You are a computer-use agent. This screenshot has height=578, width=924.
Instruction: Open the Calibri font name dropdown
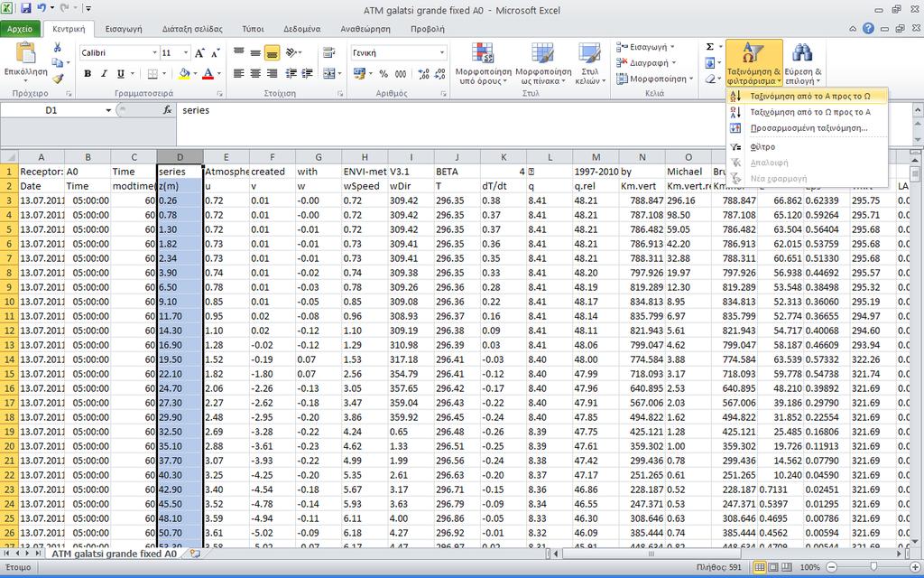click(x=155, y=53)
